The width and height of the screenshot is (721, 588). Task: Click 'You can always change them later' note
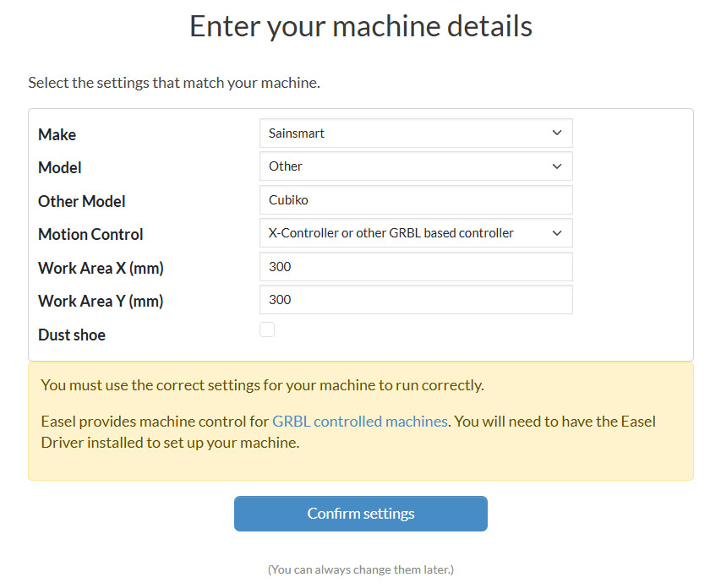point(361,569)
